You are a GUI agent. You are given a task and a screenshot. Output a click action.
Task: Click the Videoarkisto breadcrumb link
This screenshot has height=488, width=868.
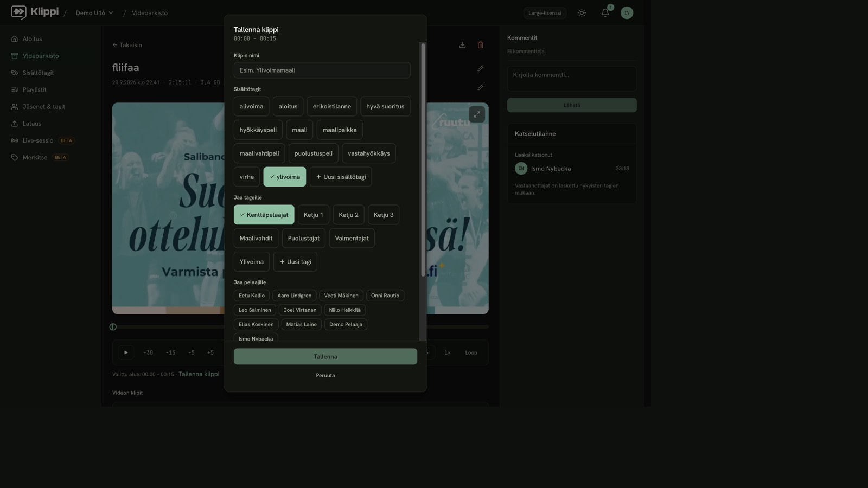(150, 13)
